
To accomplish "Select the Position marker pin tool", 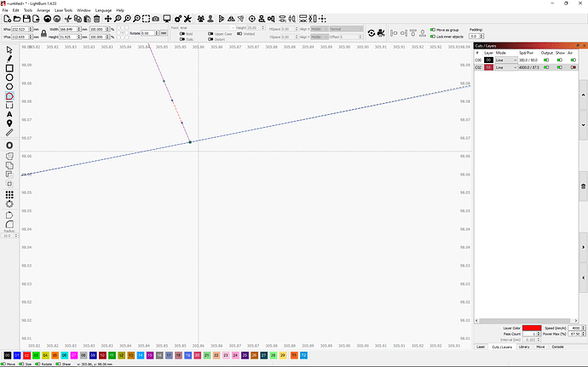I will [9, 123].
